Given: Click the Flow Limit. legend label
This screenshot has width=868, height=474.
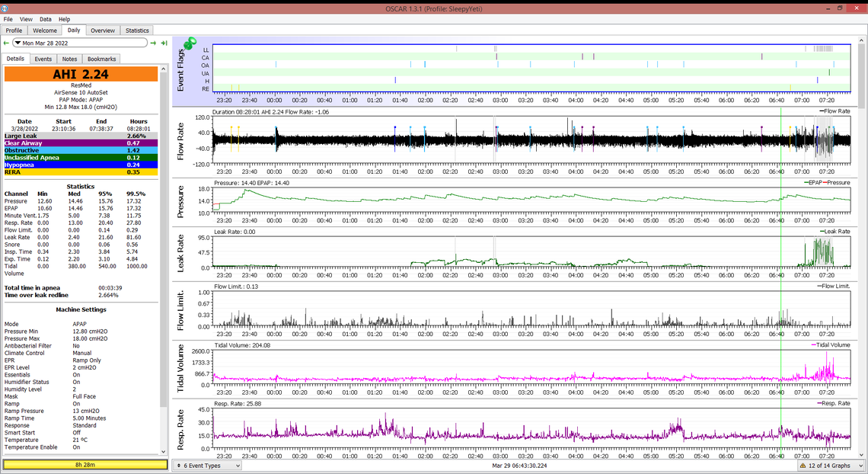Looking at the screenshot, I should (835, 287).
